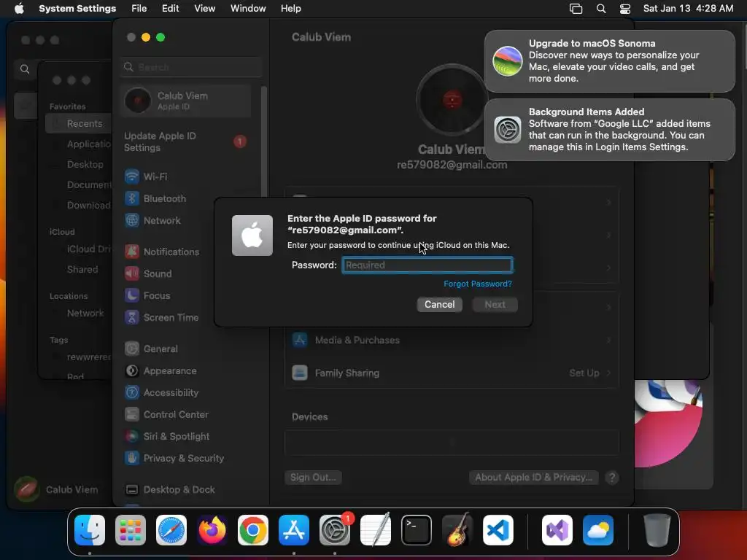Open Wi-Fi settings
747x560 pixels.
coord(186,176)
